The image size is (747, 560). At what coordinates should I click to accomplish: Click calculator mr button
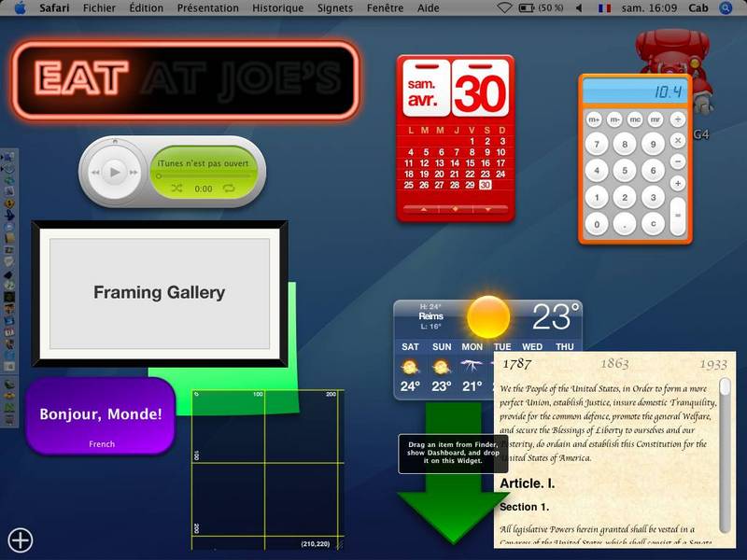click(656, 119)
